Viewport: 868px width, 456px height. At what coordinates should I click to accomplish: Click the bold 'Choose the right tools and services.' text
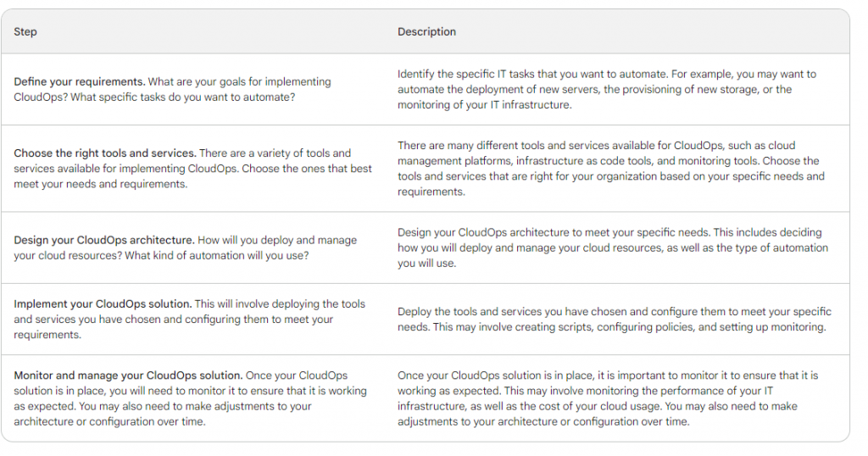click(x=105, y=153)
